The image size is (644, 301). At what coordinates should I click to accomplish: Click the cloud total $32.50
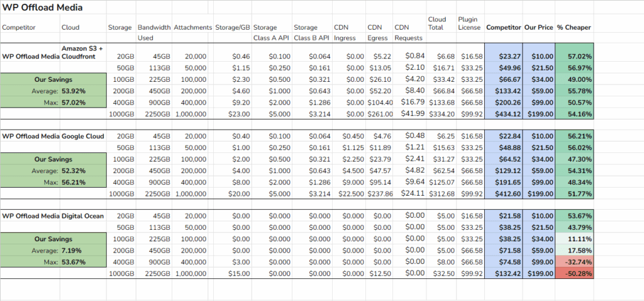point(441,273)
